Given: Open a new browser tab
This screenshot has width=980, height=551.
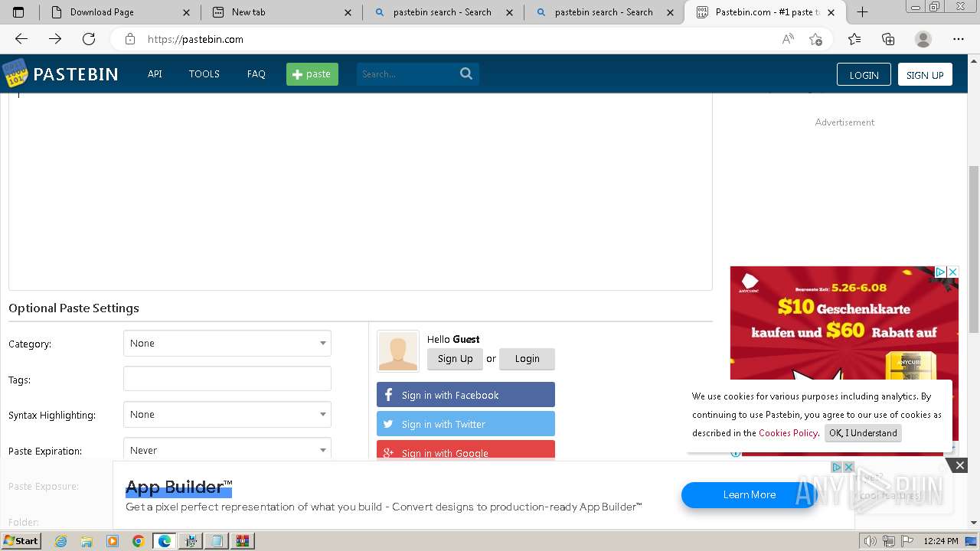Looking at the screenshot, I should [x=862, y=12].
